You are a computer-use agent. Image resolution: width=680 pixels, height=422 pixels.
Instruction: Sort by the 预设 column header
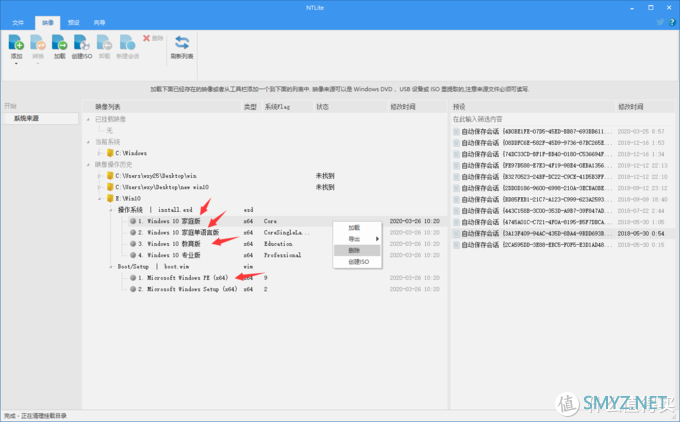click(x=533, y=107)
